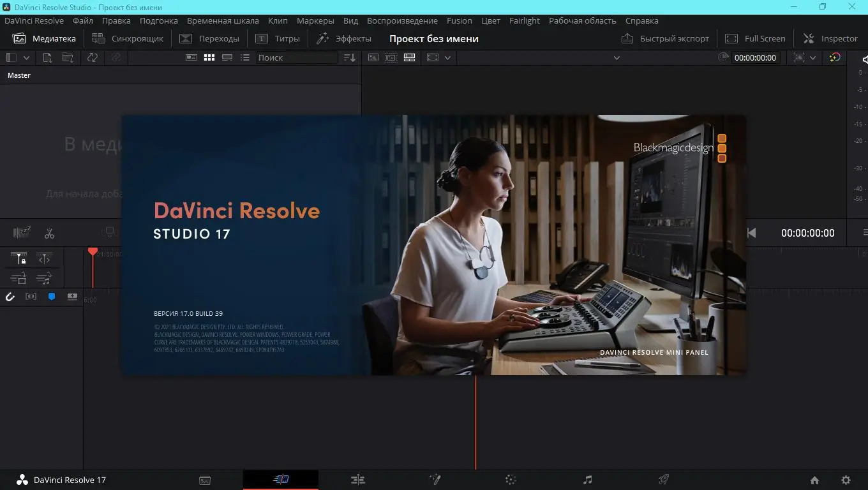The width and height of the screenshot is (868, 490).
Task: Add a track in the timeline
Action: (x=72, y=297)
